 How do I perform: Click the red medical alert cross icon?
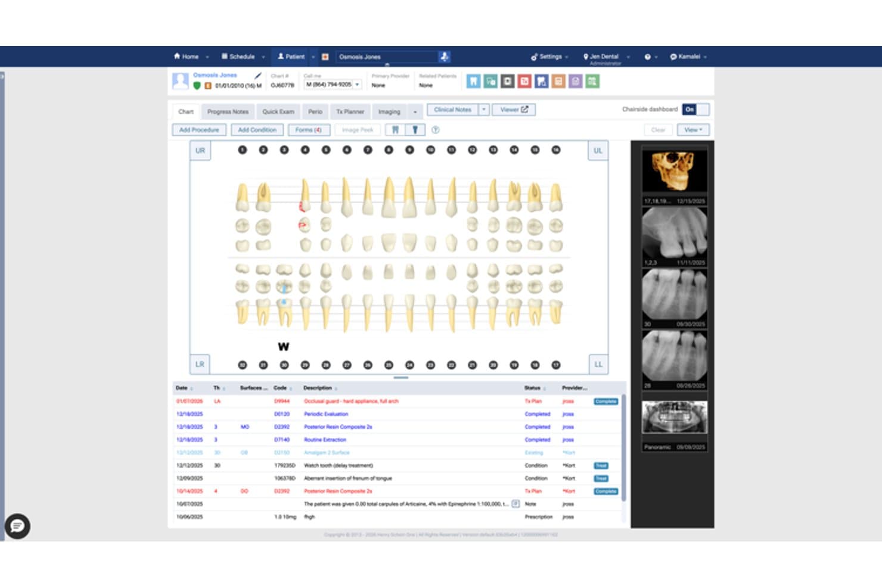325,57
